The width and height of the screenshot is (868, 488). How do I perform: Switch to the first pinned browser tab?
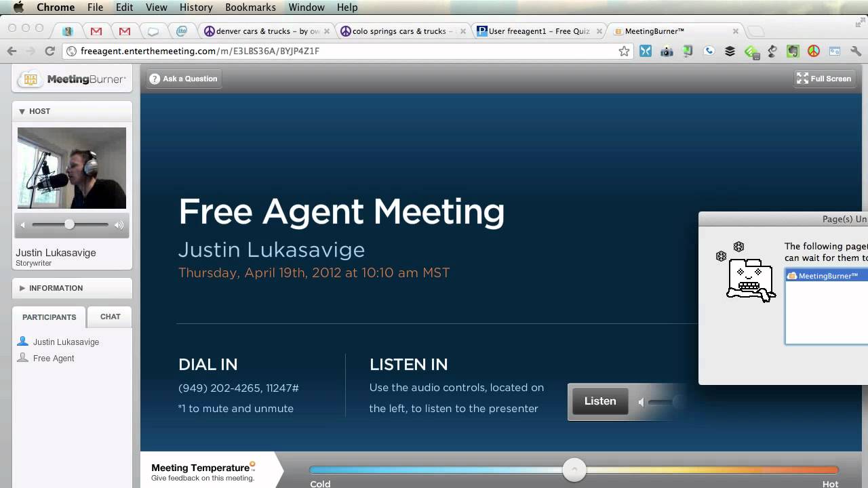click(x=67, y=31)
